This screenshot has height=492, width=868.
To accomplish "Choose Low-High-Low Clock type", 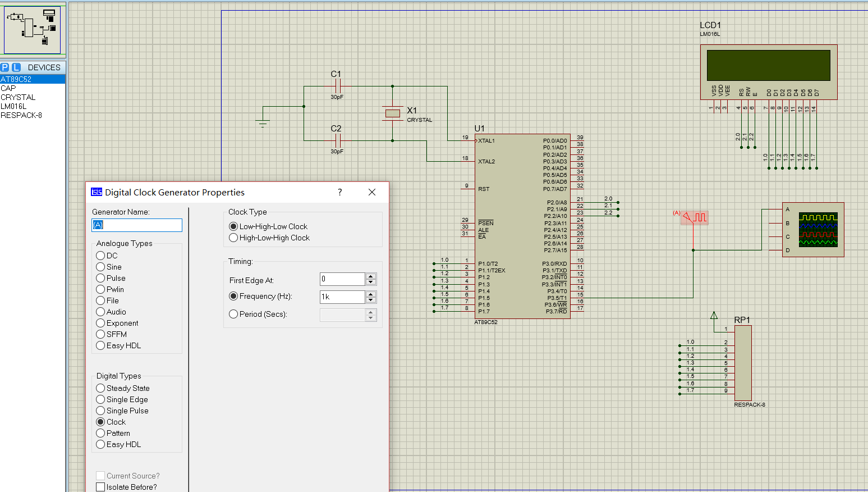I will pos(233,226).
